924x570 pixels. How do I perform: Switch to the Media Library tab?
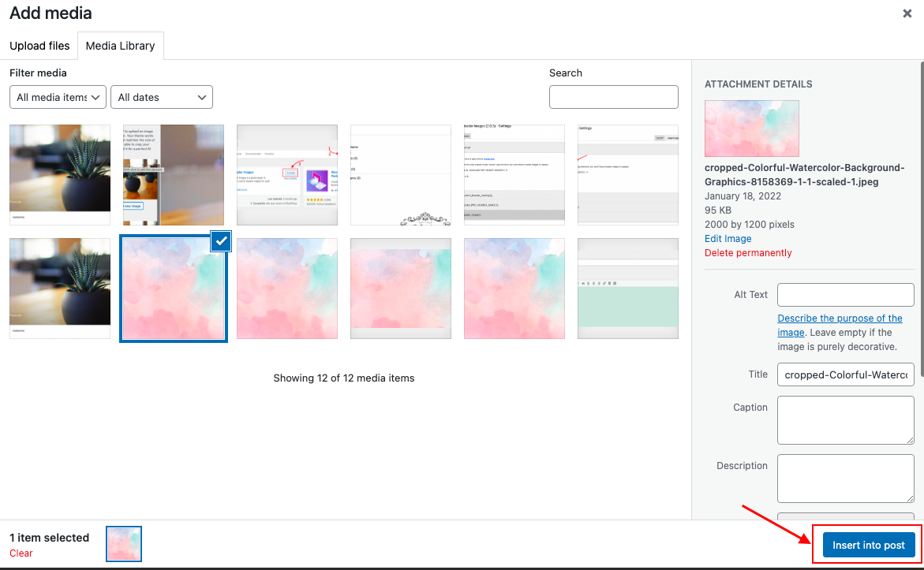pyautogui.click(x=120, y=46)
